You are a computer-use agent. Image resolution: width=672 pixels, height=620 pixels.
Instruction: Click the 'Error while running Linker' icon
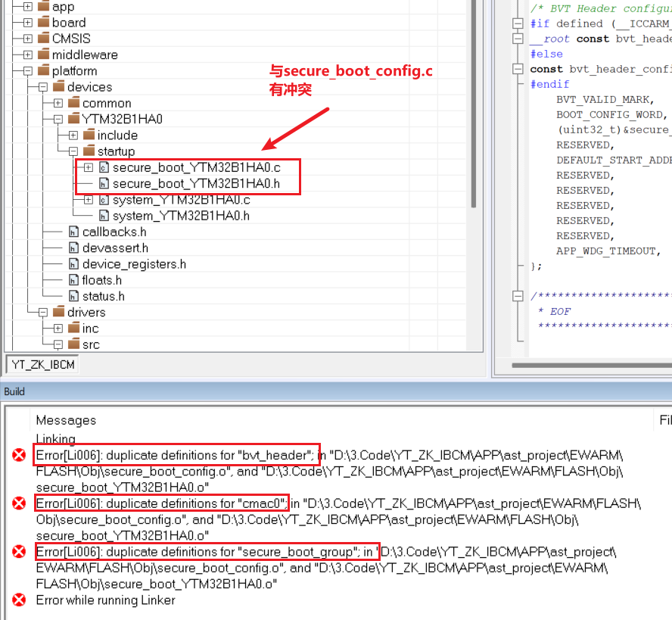19,600
